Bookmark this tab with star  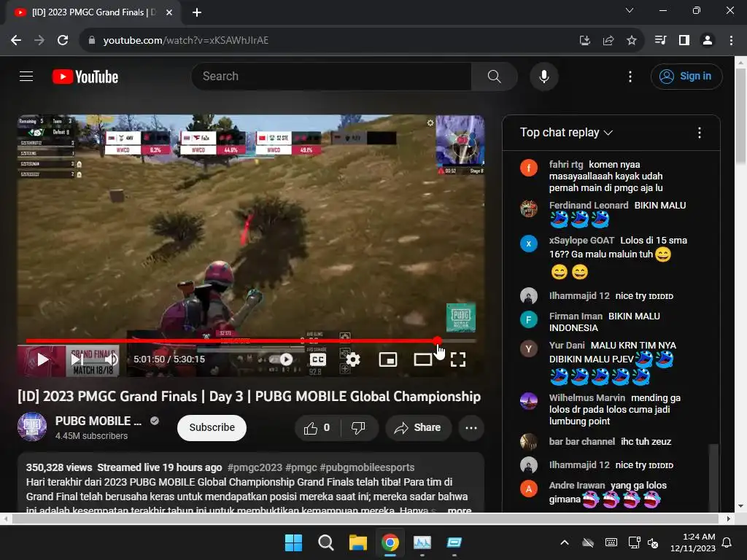point(632,41)
